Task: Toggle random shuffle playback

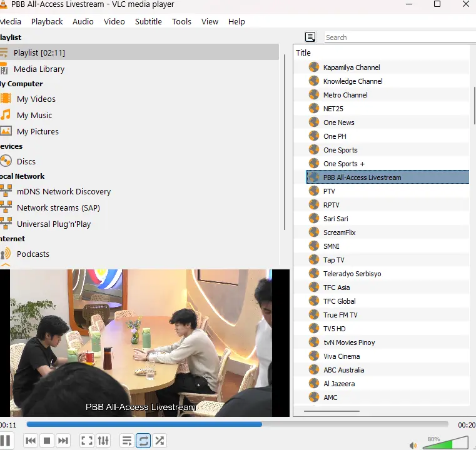Action: [x=160, y=440]
